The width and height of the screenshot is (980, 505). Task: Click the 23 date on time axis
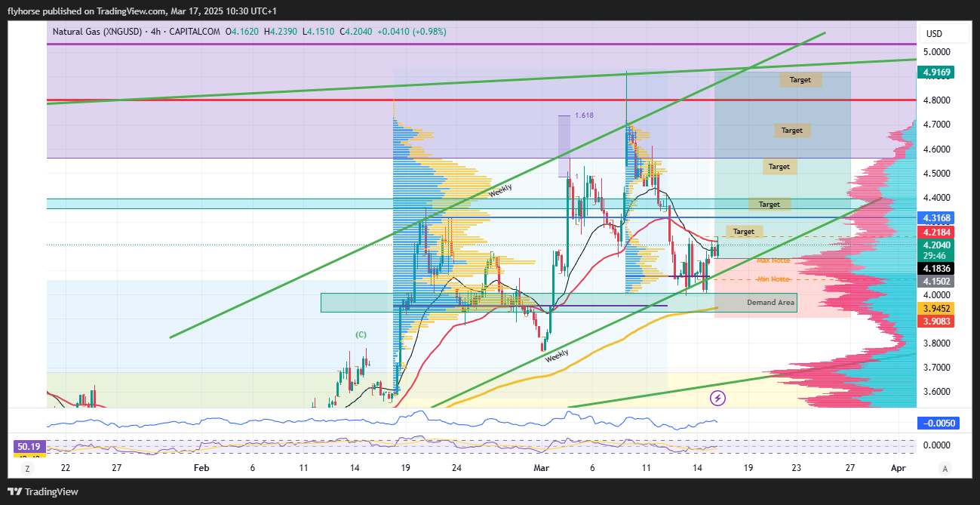pos(797,468)
